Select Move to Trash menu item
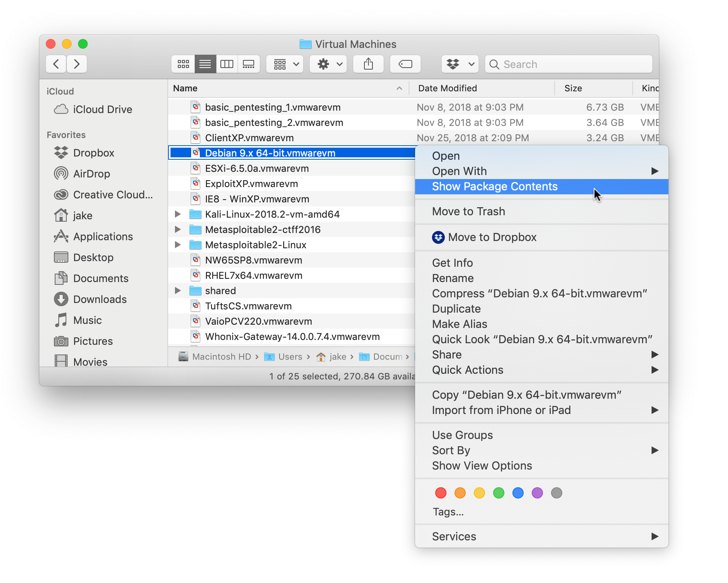 (468, 212)
